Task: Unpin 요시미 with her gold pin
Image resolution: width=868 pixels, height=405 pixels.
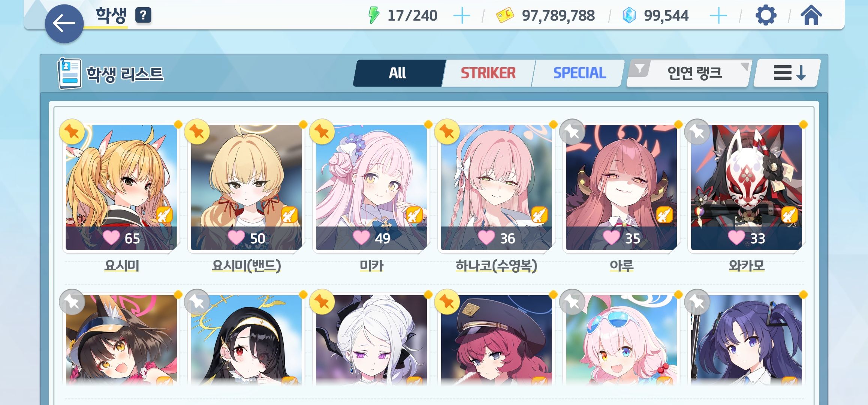Action: (x=72, y=132)
